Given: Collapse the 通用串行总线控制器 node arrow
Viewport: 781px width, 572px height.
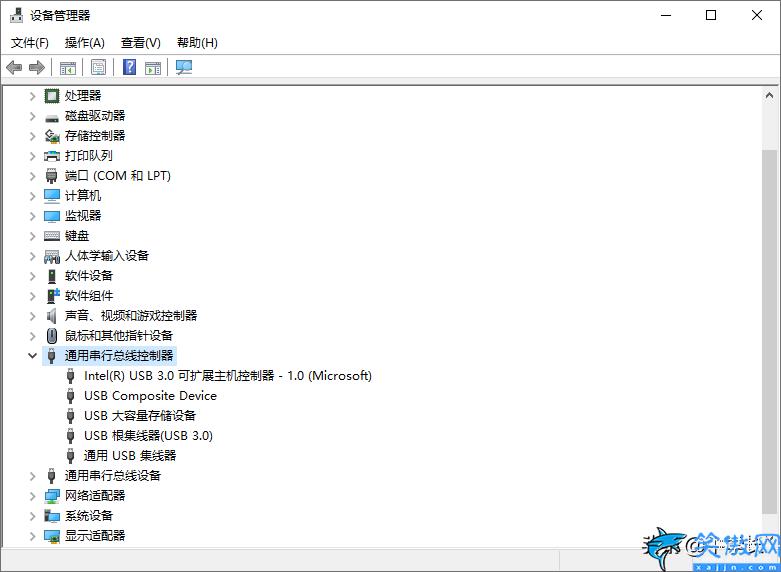Looking at the screenshot, I should [32, 356].
